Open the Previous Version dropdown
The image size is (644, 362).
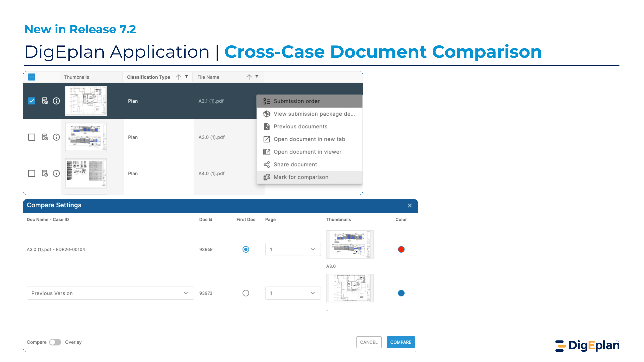click(110, 293)
